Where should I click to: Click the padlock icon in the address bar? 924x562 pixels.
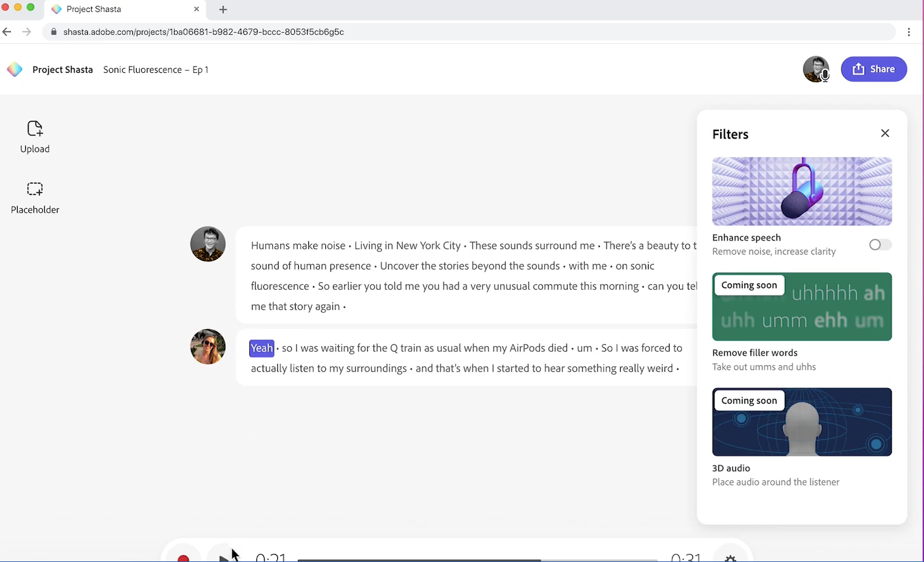point(53,32)
